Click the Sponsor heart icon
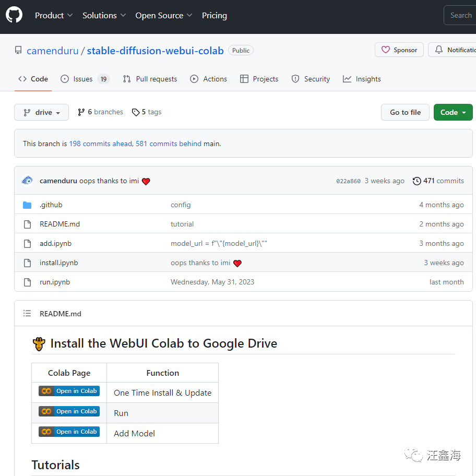476x476 pixels. click(x=385, y=50)
